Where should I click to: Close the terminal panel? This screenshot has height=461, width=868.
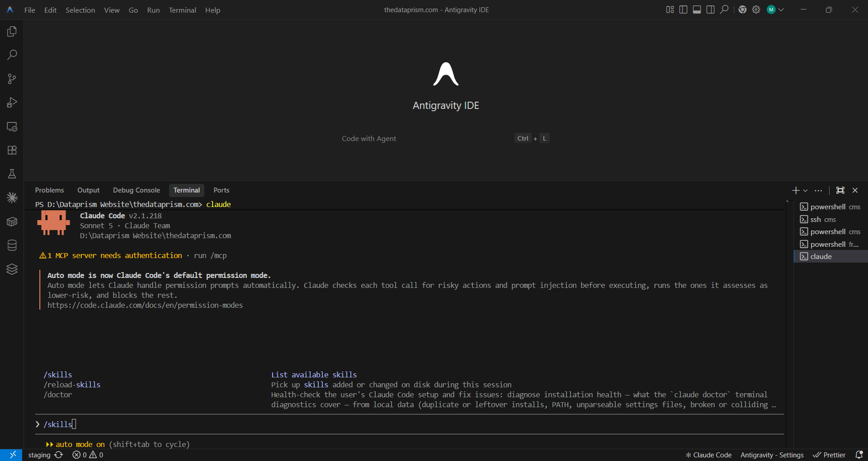855,190
